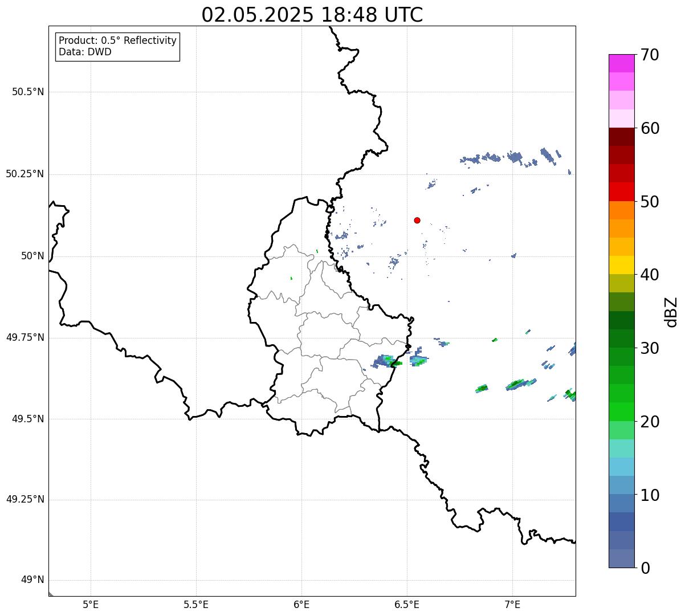The image size is (685, 616).
Task: Click the 6.5°E longitude label
Action: (407, 604)
